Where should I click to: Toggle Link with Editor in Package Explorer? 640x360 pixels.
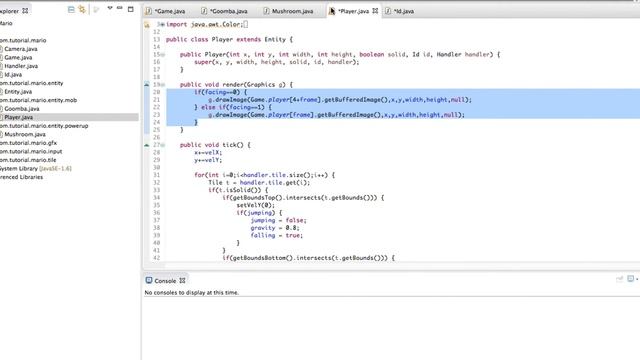click(x=82, y=9)
